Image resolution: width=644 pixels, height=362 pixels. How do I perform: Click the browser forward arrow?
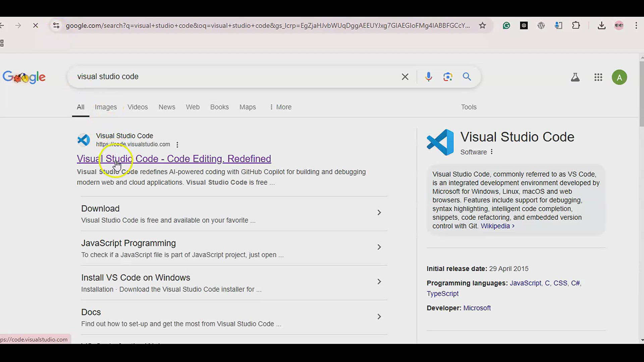click(18, 25)
